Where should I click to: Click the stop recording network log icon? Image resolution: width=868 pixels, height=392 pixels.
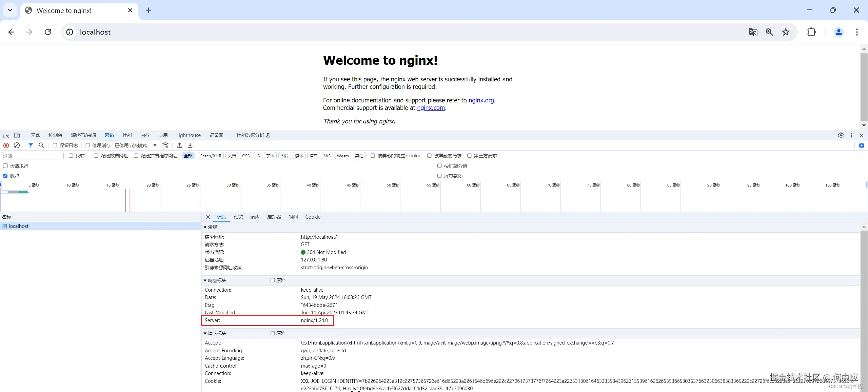[x=6, y=145]
